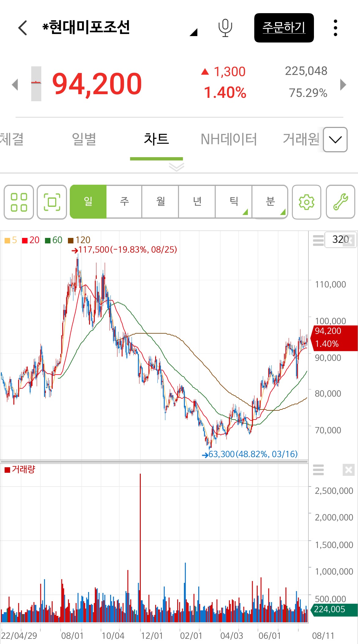Tap the microphone voice search icon
The width and height of the screenshot is (358, 644).
coord(225,28)
